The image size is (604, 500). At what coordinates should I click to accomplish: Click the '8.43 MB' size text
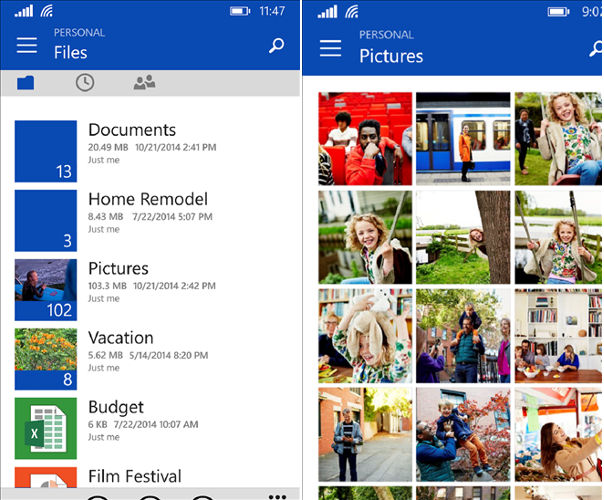(x=106, y=216)
